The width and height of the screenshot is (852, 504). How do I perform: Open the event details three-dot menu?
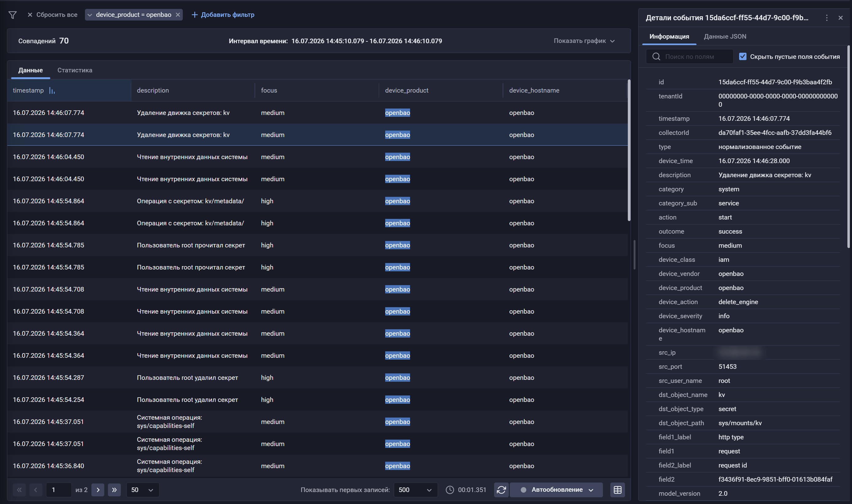click(827, 18)
